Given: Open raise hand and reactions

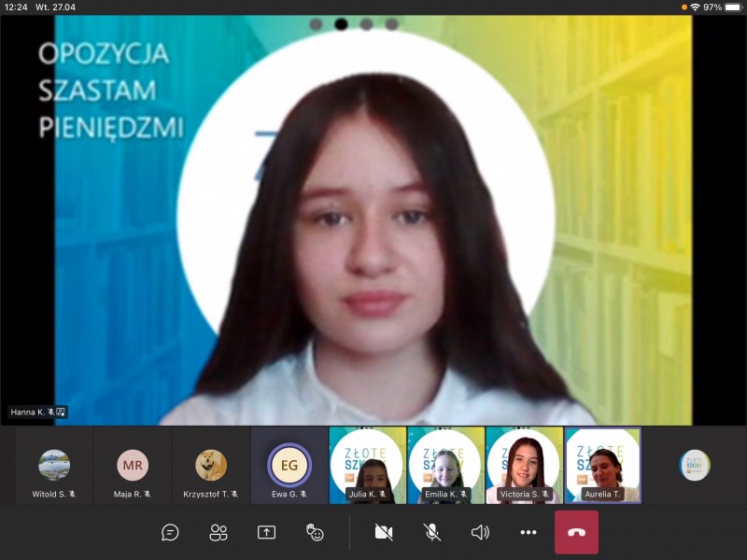Looking at the screenshot, I should [315, 532].
